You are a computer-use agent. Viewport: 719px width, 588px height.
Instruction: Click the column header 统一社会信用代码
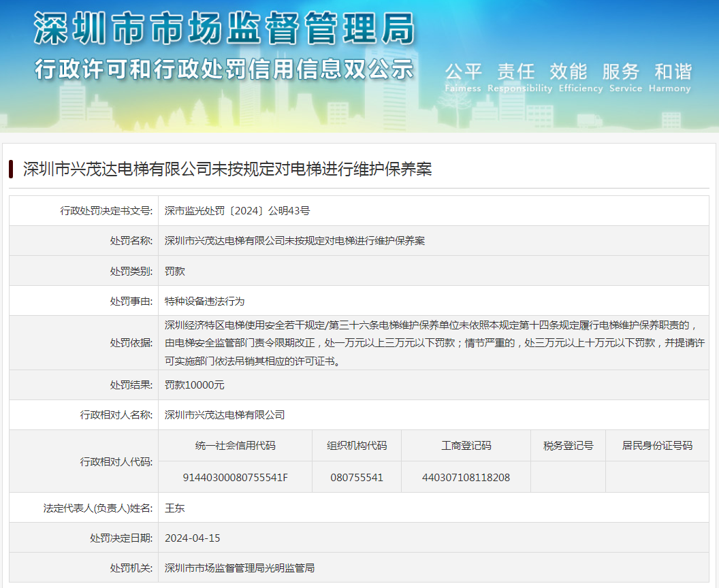pos(235,446)
